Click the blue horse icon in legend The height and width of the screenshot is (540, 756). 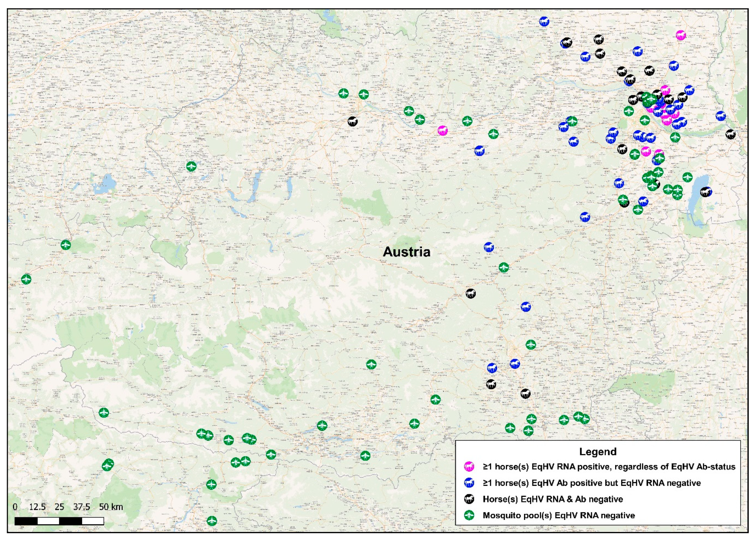(x=469, y=483)
